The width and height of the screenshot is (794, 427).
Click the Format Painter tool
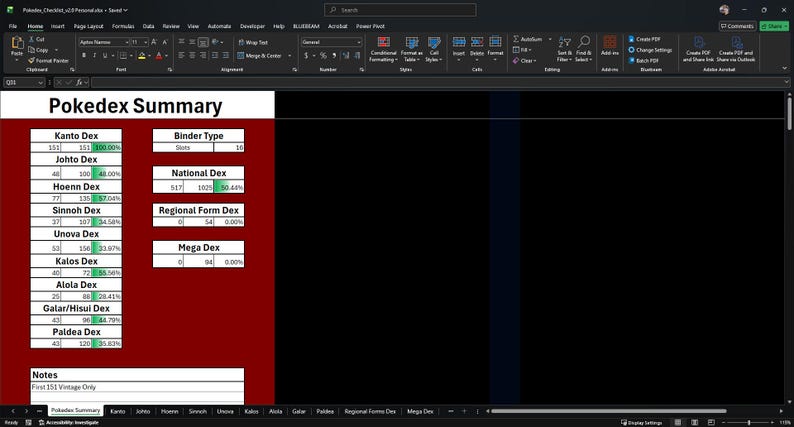(48, 60)
